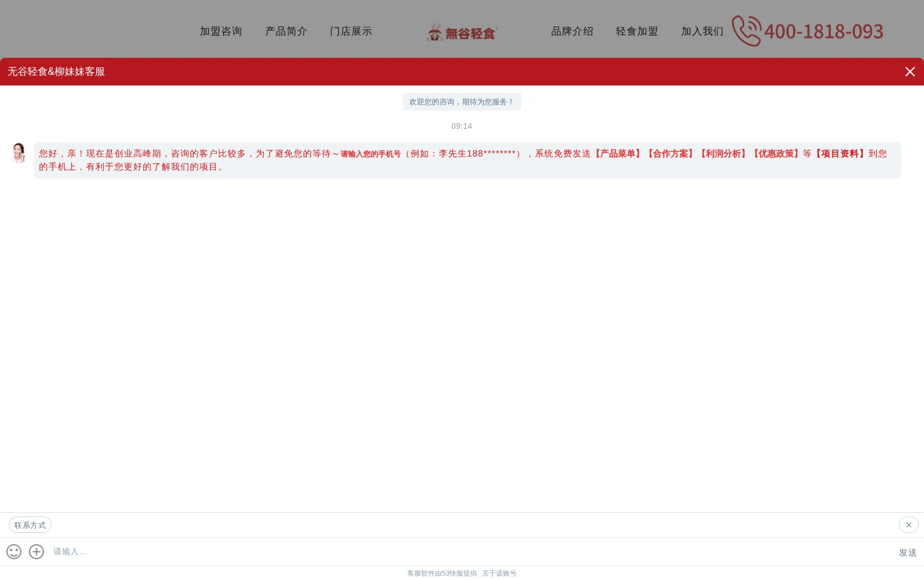
Task: Click the 联系方式 quick reply button
Action: (x=30, y=525)
